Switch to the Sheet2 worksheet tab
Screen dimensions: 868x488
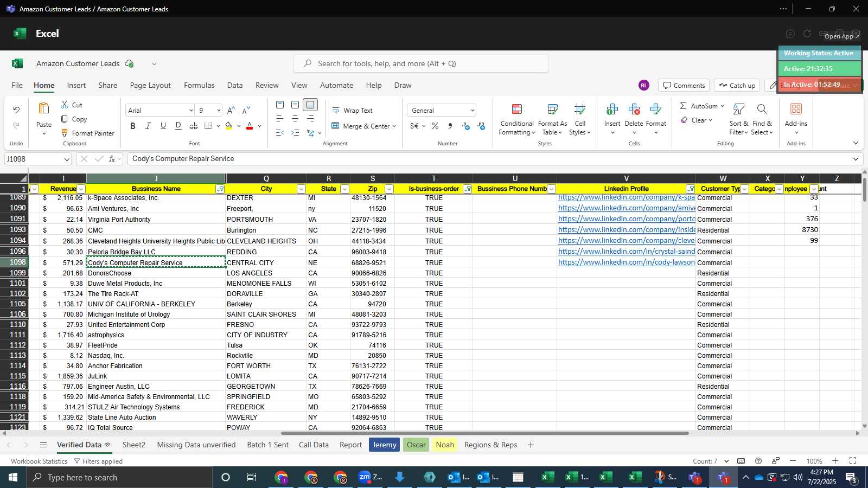(x=134, y=445)
